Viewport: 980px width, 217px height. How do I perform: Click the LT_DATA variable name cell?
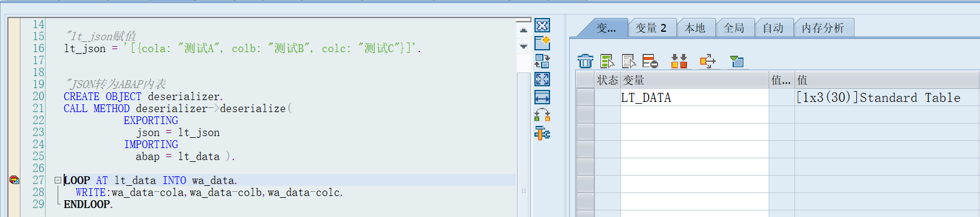coord(695,97)
